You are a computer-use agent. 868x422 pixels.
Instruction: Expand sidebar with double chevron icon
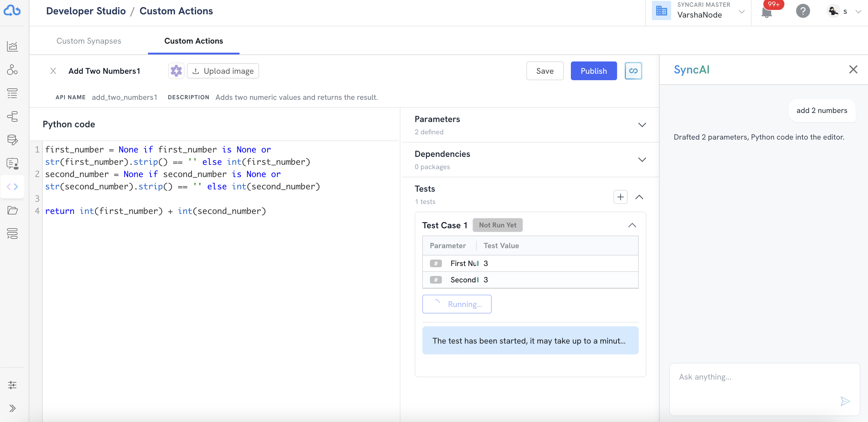coord(13,408)
